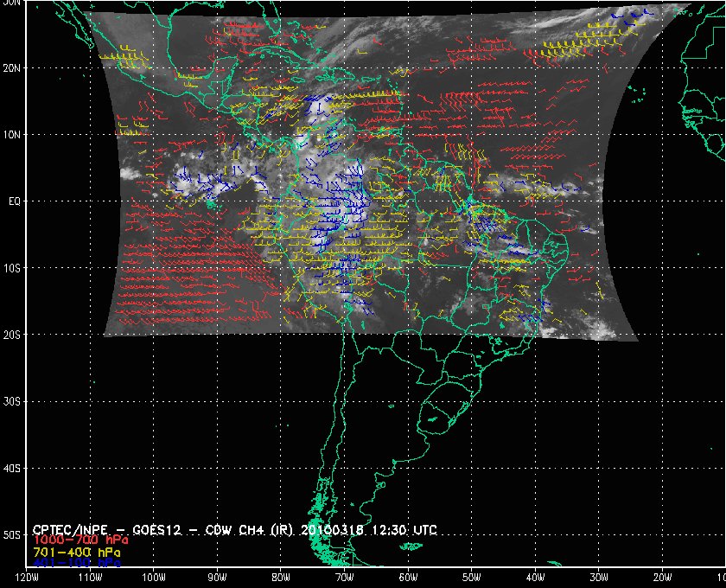This screenshot has height=588, width=726.
Task: Click the 110W longitude label
Action: 90,578
